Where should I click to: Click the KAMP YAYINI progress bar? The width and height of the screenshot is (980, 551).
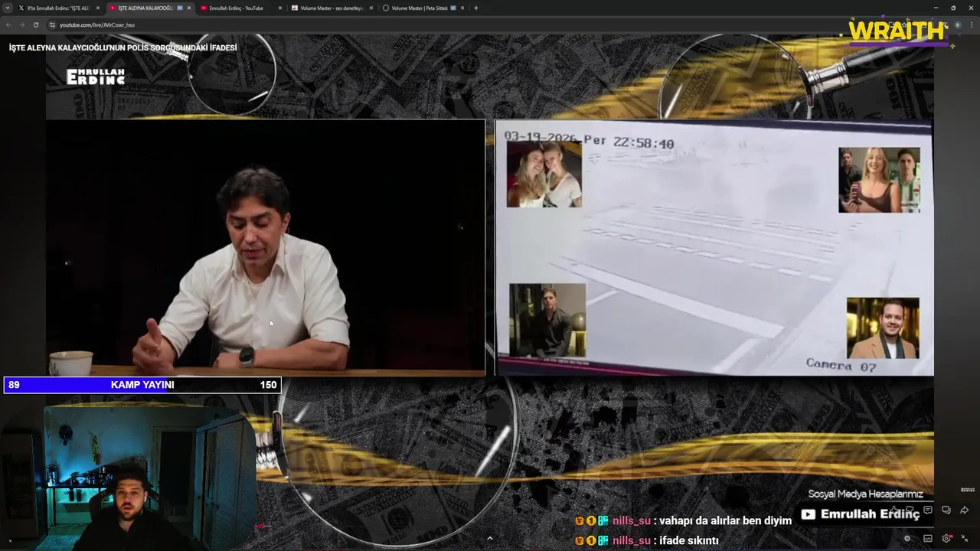tap(142, 385)
